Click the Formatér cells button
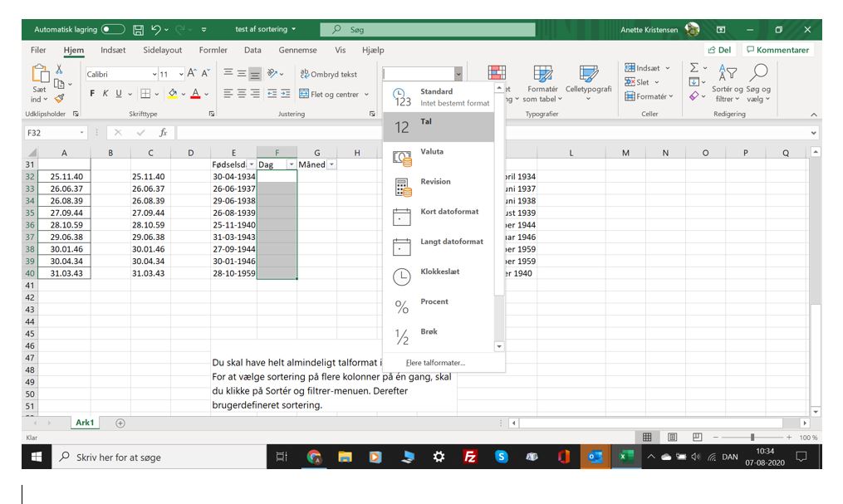This screenshot has height=504, width=843. 649,96
